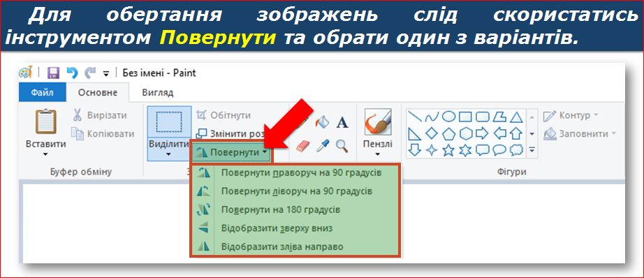Switch to the Вигляд tab

pyautogui.click(x=157, y=93)
